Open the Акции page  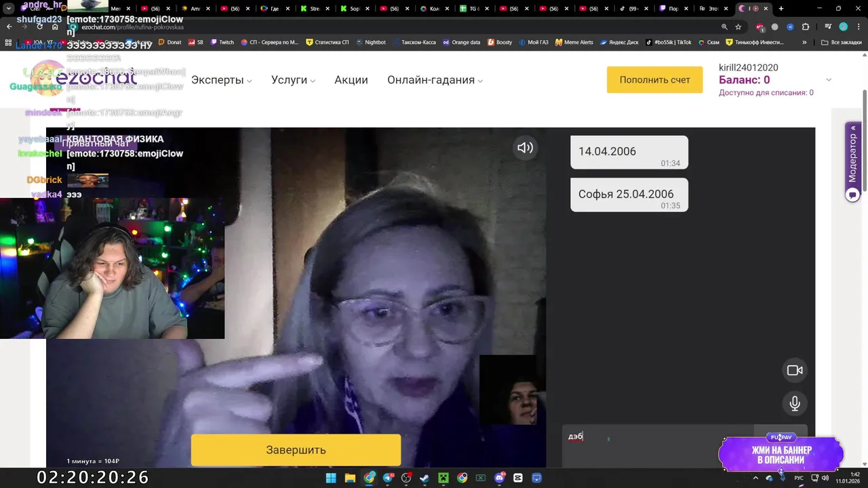(351, 80)
